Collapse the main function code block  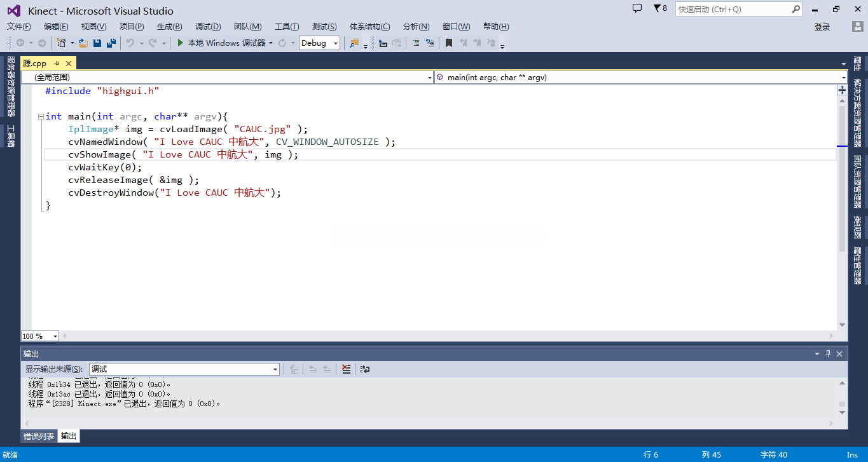click(x=41, y=117)
